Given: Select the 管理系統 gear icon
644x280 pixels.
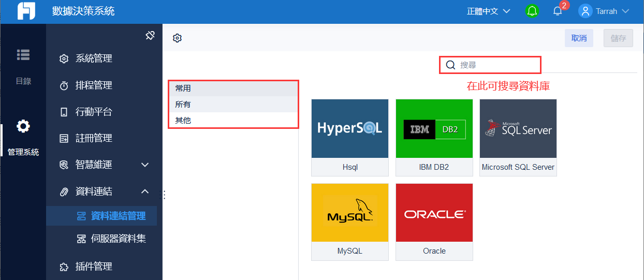Looking at the screenshot, I should click(x=23, y=126).
